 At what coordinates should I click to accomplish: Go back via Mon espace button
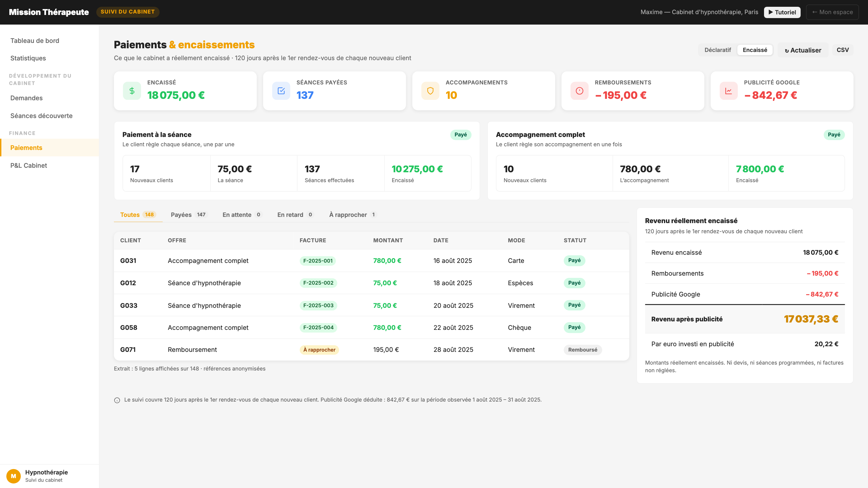pos(832,12)
